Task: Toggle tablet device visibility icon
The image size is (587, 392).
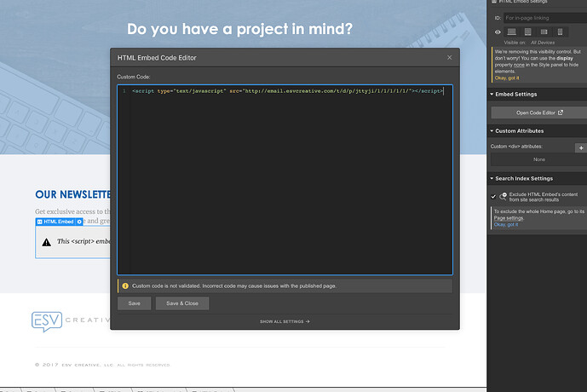Action: pyautogui.click(x=527, y=32)
